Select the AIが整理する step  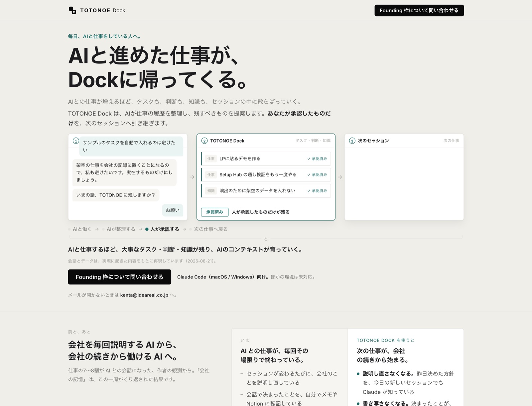119,229
